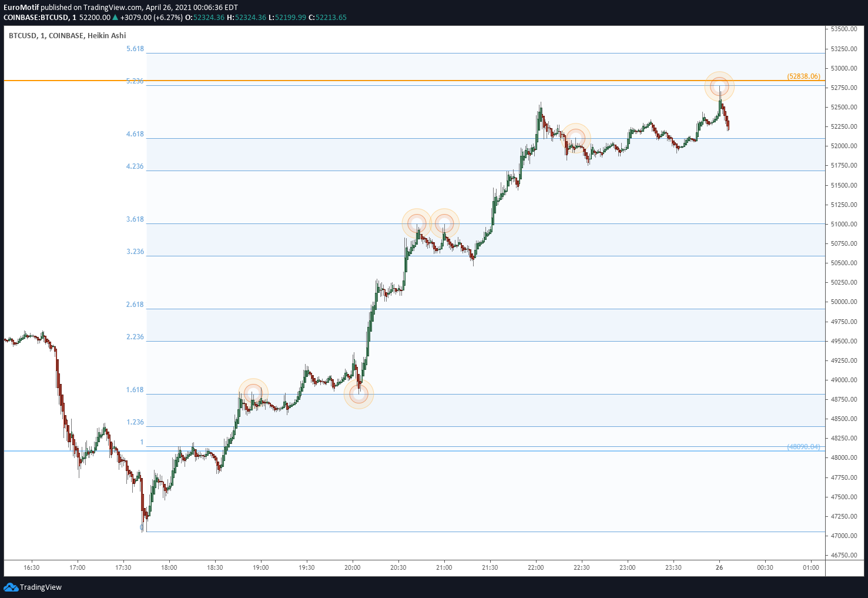868x598 pixels.
Task: Click 51000.00 on the price axis
Action: [843, 224]
